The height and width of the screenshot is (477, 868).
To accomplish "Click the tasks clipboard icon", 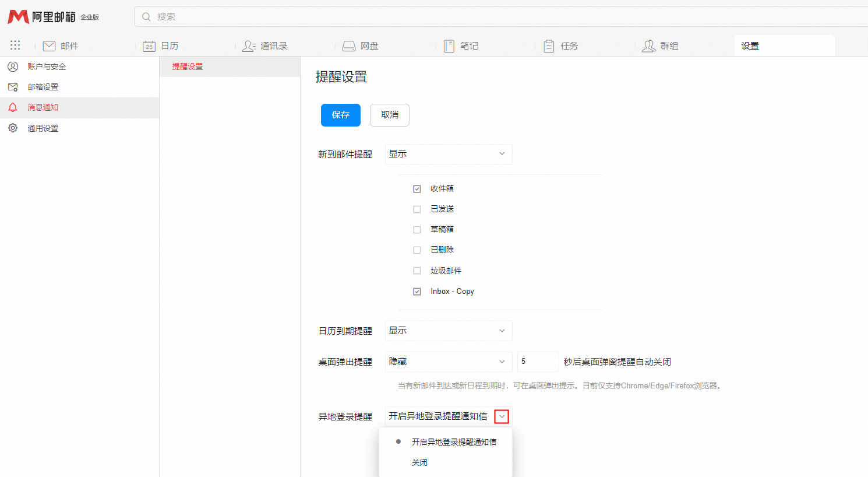I will 549,46.
